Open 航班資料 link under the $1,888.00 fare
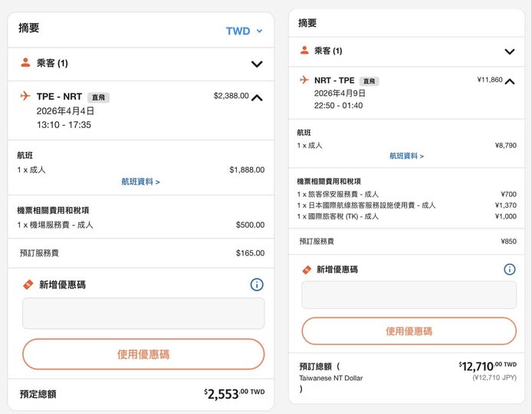This screenshot has height=414, width=532. coord(140,182)
